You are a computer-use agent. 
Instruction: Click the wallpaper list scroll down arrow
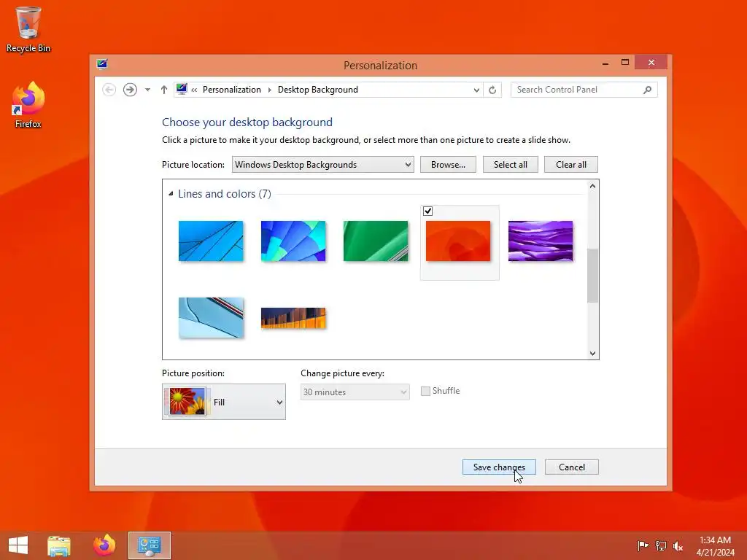tap(592, 353)
